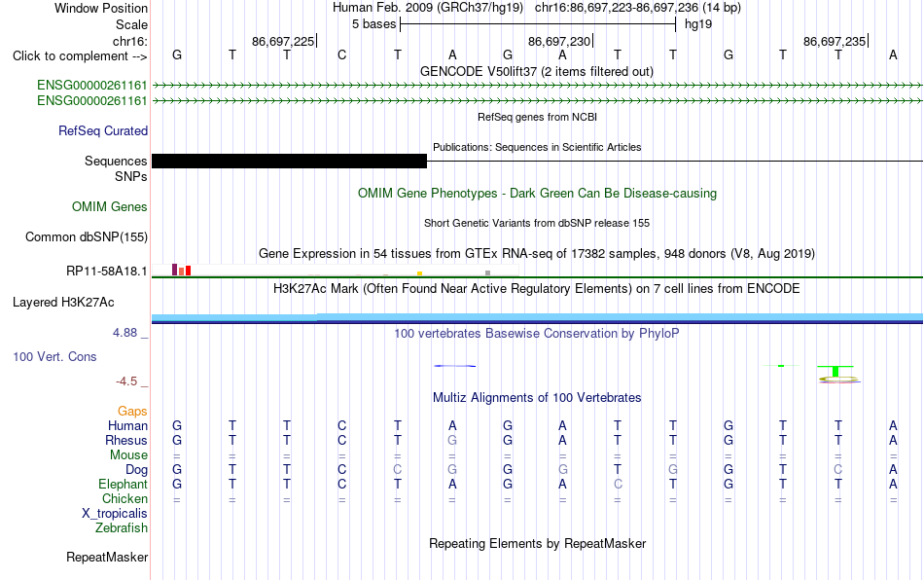The width and height of the screenshot is (924, 580).
Task: Click the Scale label in the left column
Action: pos(131,24)
